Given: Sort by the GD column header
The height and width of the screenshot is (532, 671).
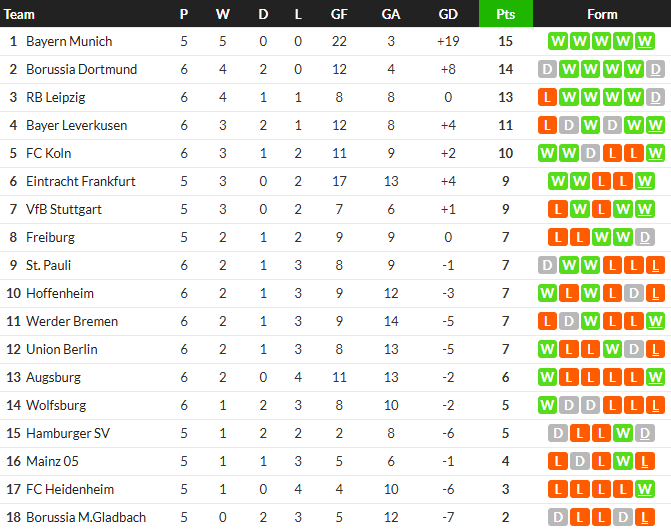Looking at the screenshot, I should pyautogui.click(x=448, y=14).
